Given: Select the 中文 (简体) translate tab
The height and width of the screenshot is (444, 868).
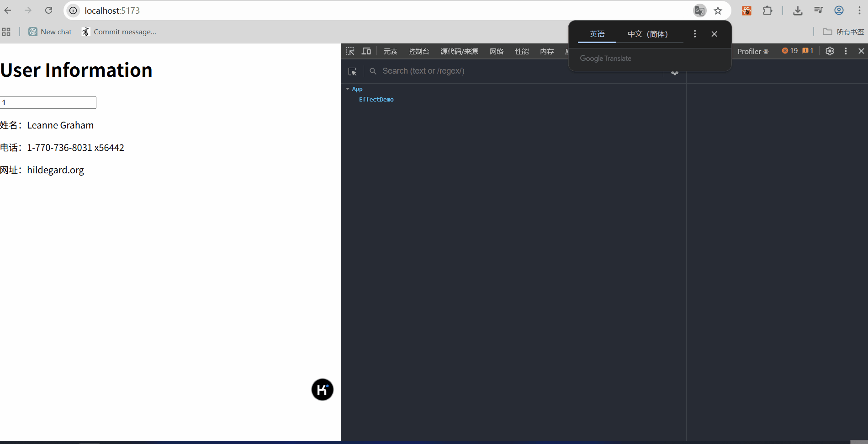Looking at the screenshot, I should tap(647, 34).
